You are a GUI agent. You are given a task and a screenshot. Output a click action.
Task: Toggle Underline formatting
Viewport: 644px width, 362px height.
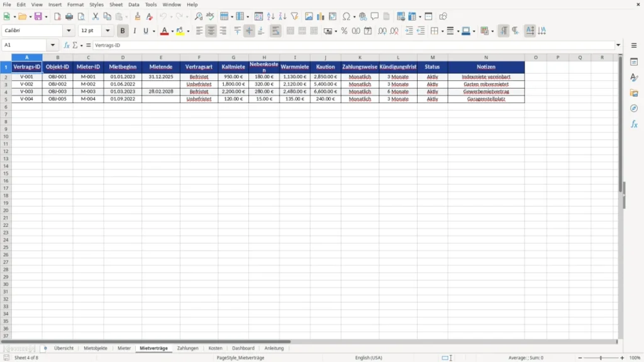pyautogui.click(x=146, y=31)
